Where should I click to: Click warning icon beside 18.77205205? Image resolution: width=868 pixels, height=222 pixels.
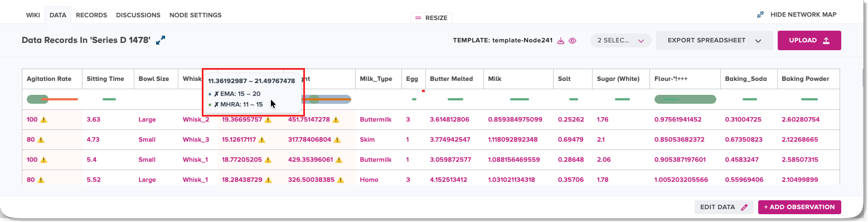268,160
